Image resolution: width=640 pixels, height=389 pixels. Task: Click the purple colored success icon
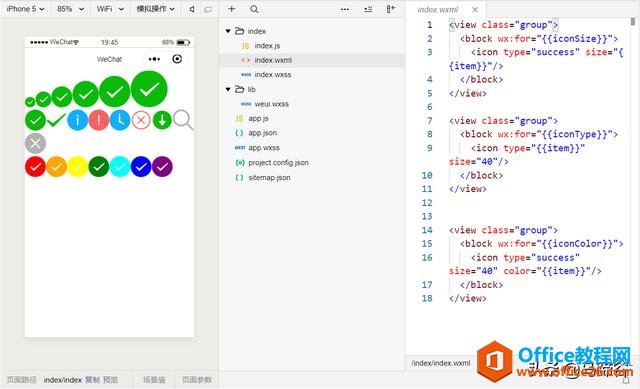pyautogui.click(x=162, y=167)
